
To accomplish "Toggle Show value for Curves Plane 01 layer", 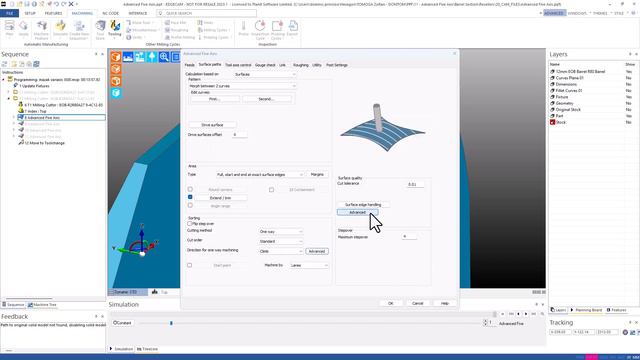I will tap(629, 78).
